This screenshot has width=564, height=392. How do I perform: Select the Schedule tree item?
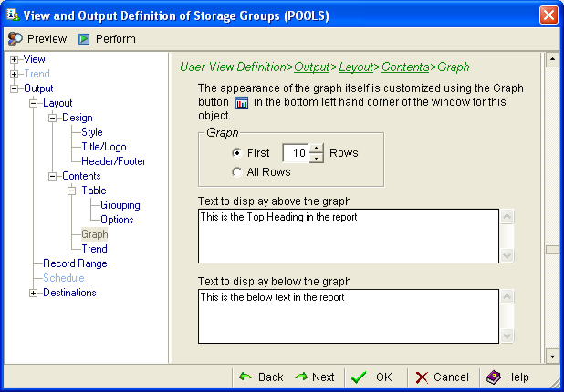pos(64,278)
